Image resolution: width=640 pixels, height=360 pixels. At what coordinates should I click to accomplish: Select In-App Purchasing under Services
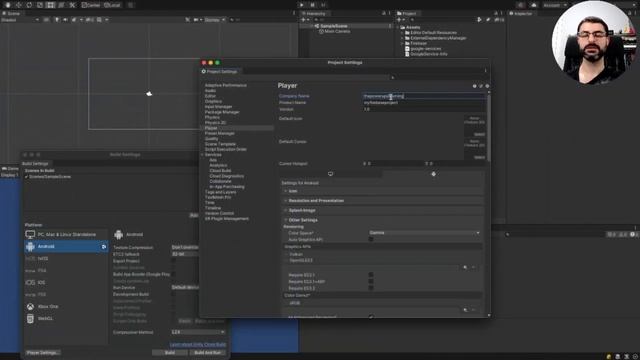coord(227,187)
